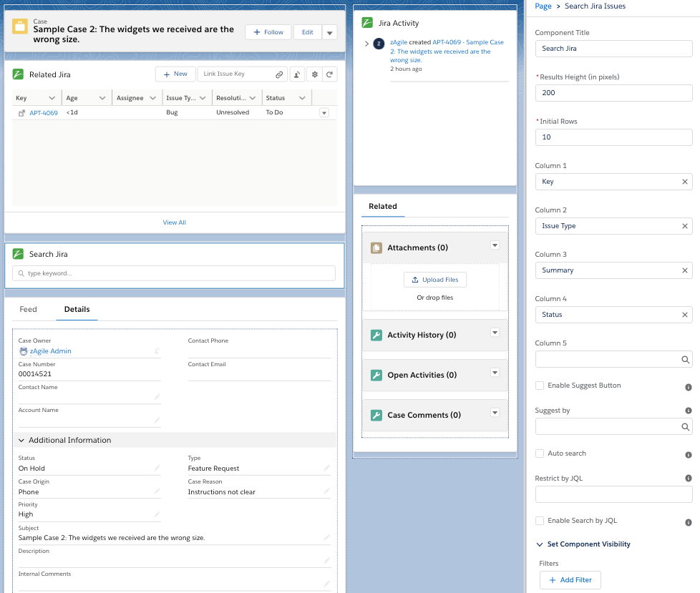This screenshot has height=593, width=700.
Task: Collapse the Set Component Visibility section
Action: click(540, 544)
